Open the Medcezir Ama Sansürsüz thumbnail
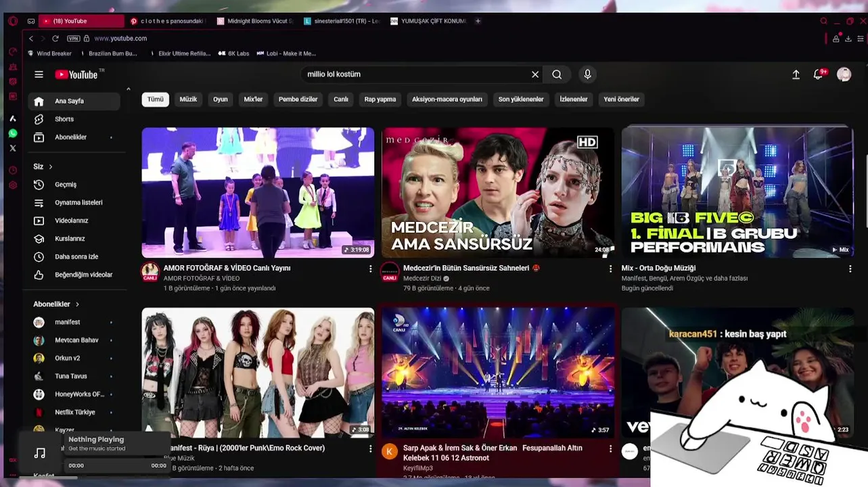This screenshot has height=487, width=868. pyautogui.click(x=498, y=192)
